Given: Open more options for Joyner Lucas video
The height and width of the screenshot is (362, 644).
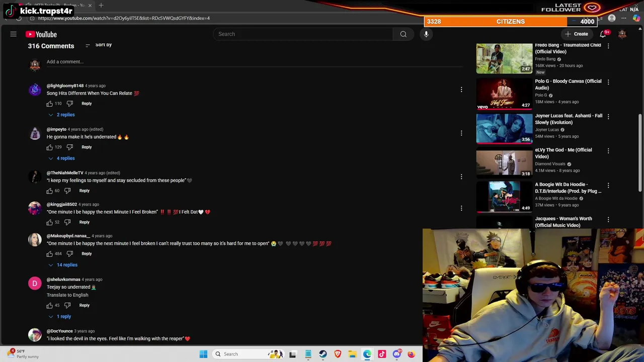Looking at the screenshot, I should tap(608, 117).
